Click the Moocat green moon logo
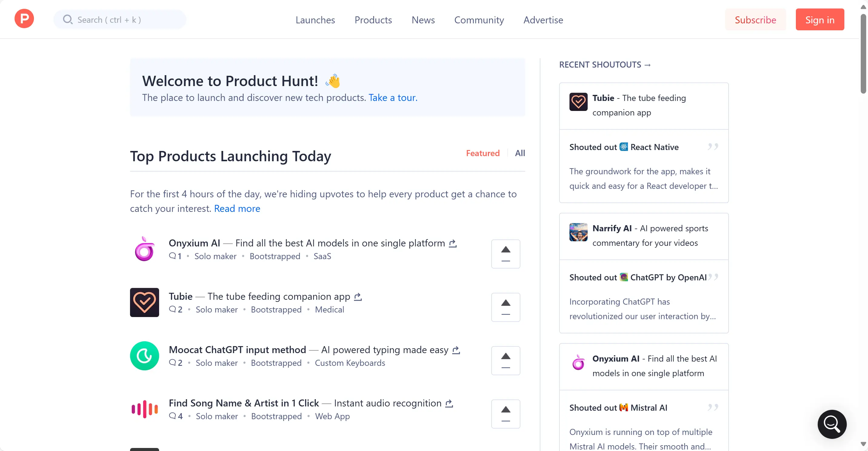The width and height of the screenshot is (868, 451). coord(145,356)
